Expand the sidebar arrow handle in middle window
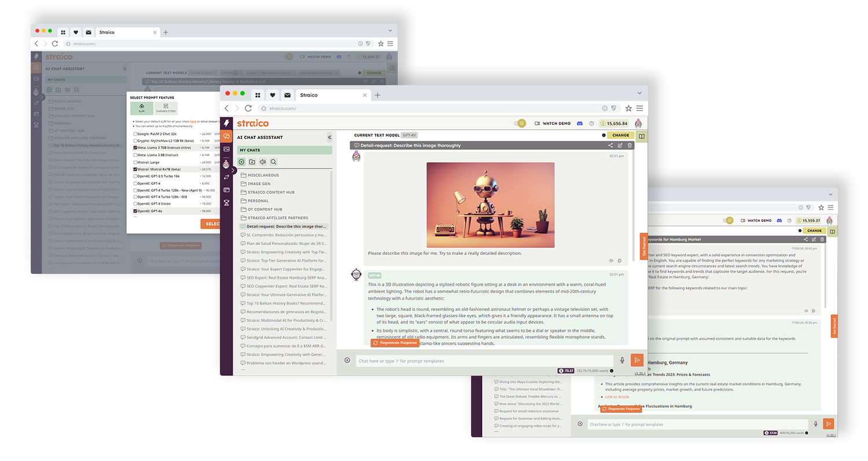This screenshot has height=461, width=868. click(234, 170)
